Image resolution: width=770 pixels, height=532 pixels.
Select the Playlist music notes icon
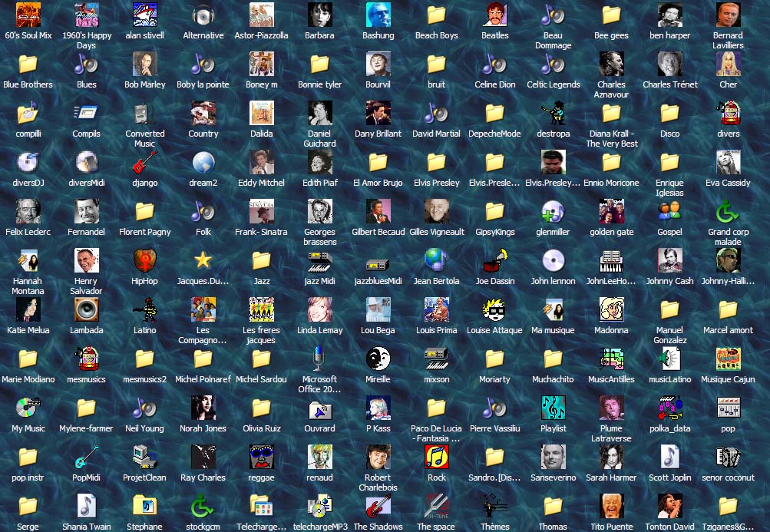553,408
